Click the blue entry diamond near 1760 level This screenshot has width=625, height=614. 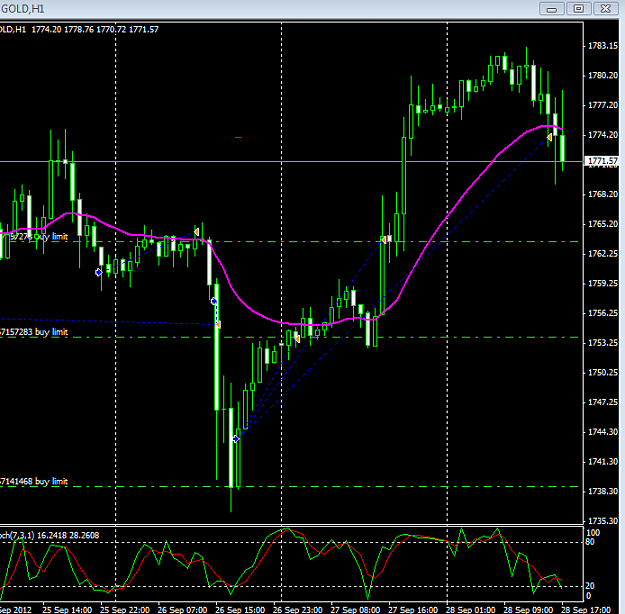pyautogui.click(x=98, y=272)
